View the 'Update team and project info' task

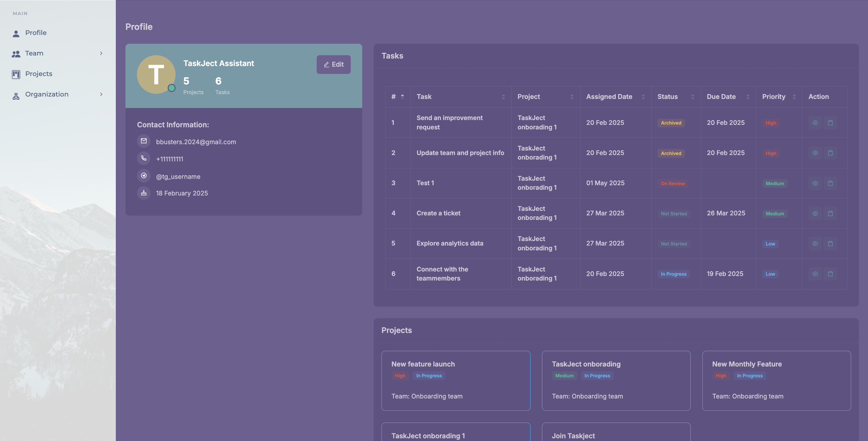[815, 153]
